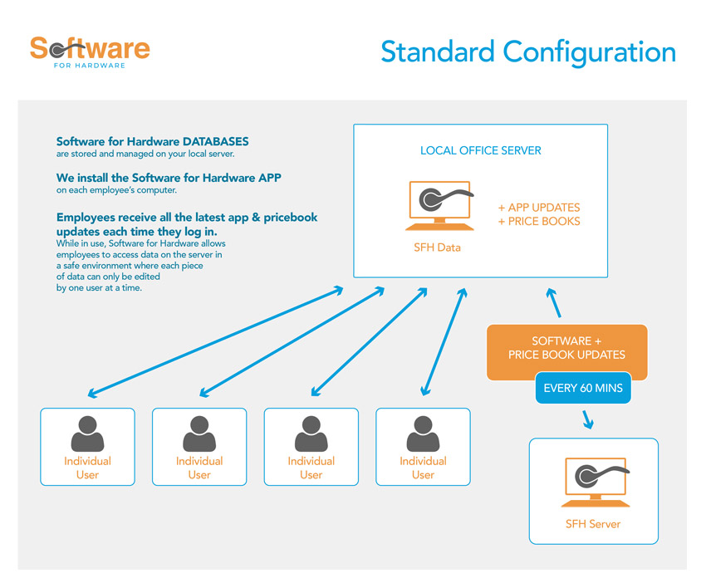Click the arrow pointing down to SFH Server
The width and height of the screenshot is (706, 588).
click(x=589, y=419)
